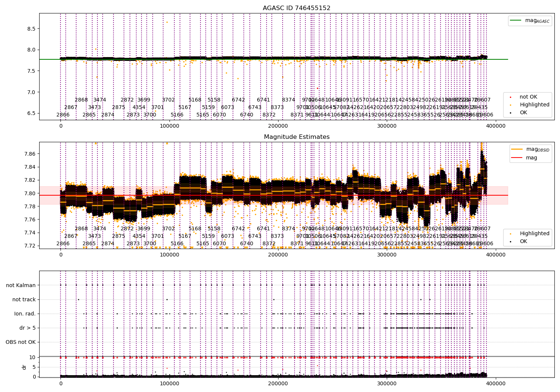Click the 'OBS not OK' axis label
Screen dimensions: 560x392
pyautogui.click(x=21, y=342)
